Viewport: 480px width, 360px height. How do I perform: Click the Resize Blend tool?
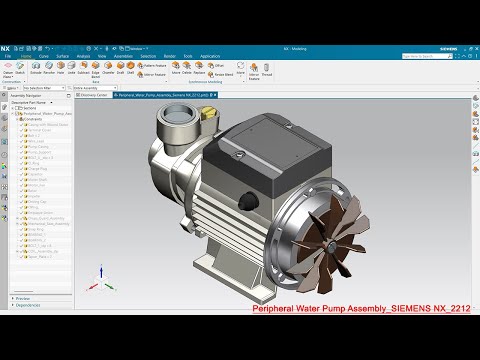[x=220, y=74]
